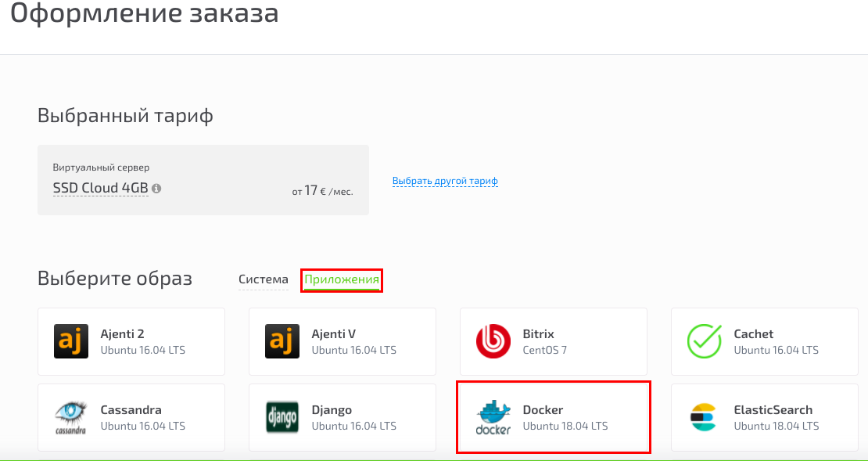The image size is (868, 461).
Task: Click the info icon next to SSD Cloud 4GB
Action: pos(156,189)
